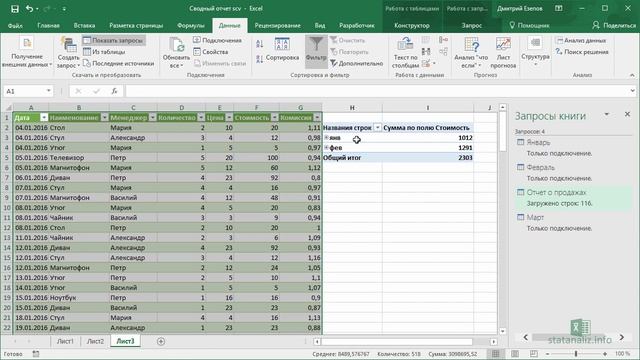Switch to sheet Лист1
The image size is (640, 360).
click(65, 341)
